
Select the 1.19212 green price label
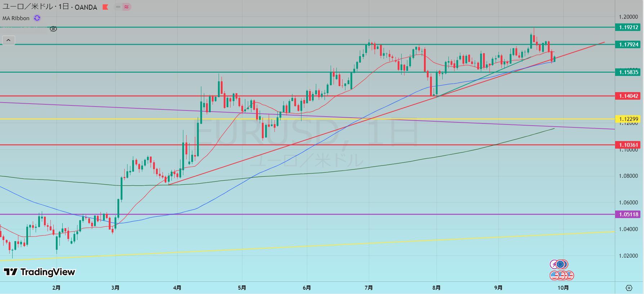629,27
